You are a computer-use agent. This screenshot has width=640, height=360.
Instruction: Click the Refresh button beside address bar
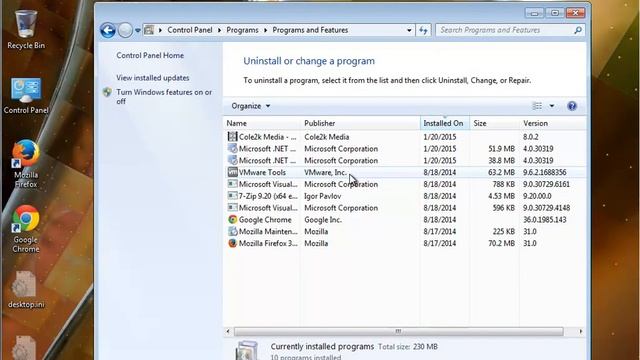coord(423,30)
